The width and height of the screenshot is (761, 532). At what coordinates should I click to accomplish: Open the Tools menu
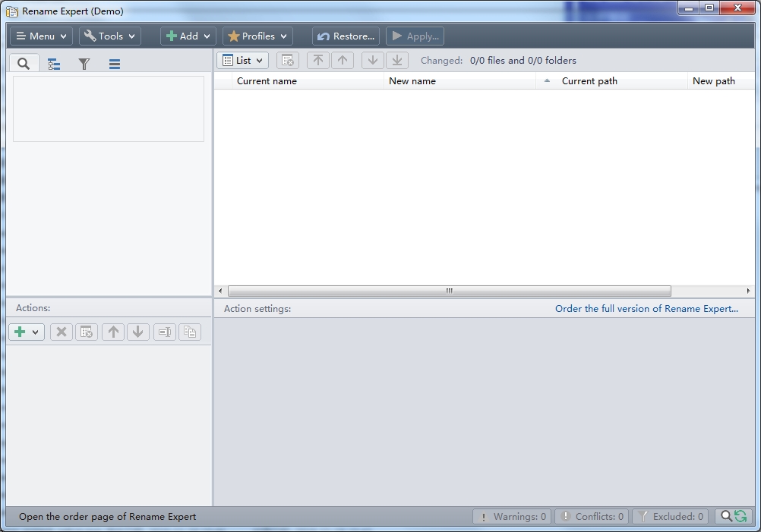click(109, 36)
